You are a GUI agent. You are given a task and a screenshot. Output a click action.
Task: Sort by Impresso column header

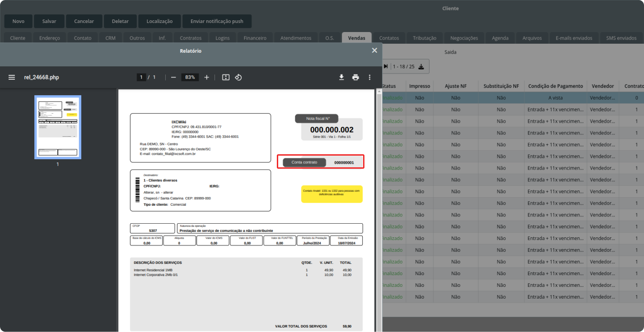click(x=420, y=86)
